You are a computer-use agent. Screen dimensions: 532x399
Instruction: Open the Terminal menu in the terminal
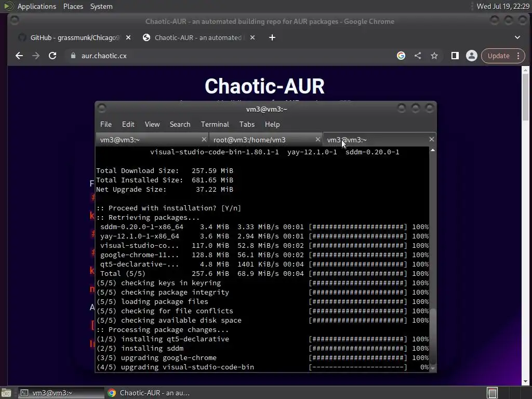coord(215,124)
